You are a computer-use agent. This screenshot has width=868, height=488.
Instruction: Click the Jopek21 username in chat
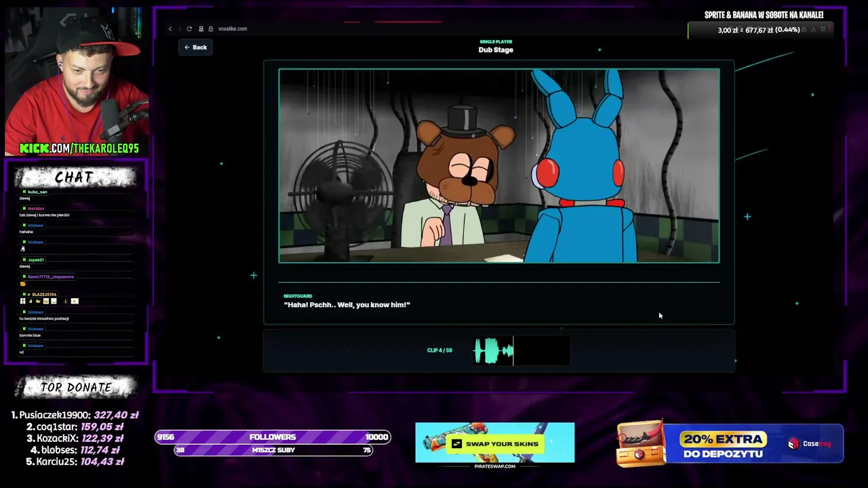click(36, 260)
